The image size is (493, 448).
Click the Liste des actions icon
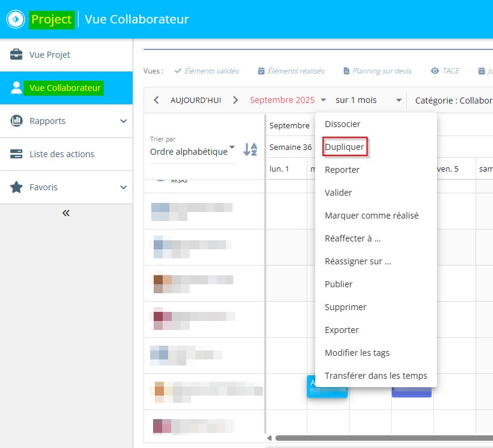click(17, 154)
